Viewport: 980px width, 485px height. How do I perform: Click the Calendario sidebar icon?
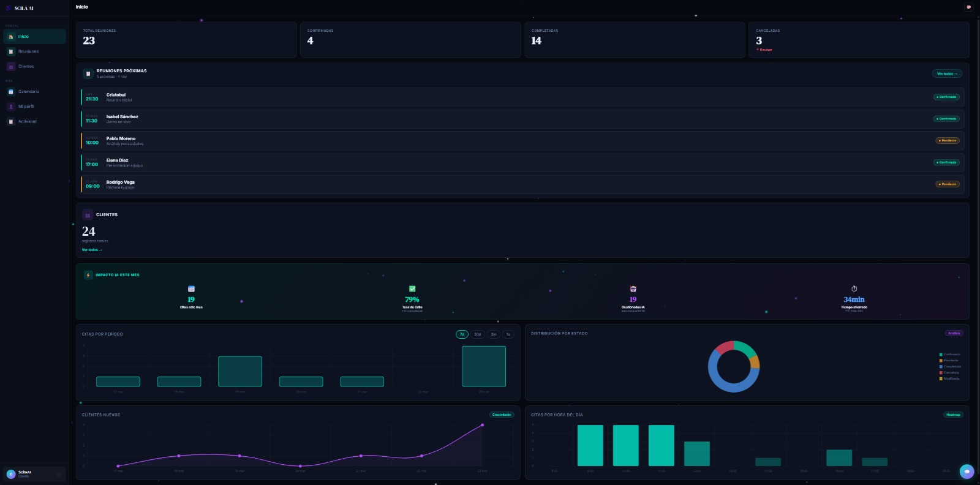[11, 92]
